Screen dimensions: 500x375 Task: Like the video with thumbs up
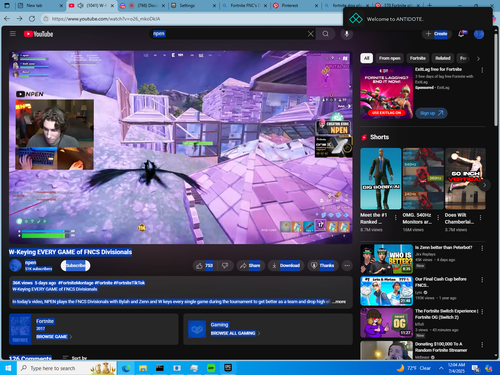(x=204, y=266)
